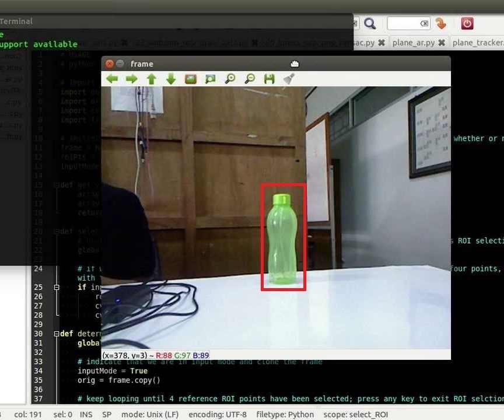Toggle INS insert mode in status bar
The width and height of the screenshot is (504, 420).
pyautogui.click(x=85, y=414)
